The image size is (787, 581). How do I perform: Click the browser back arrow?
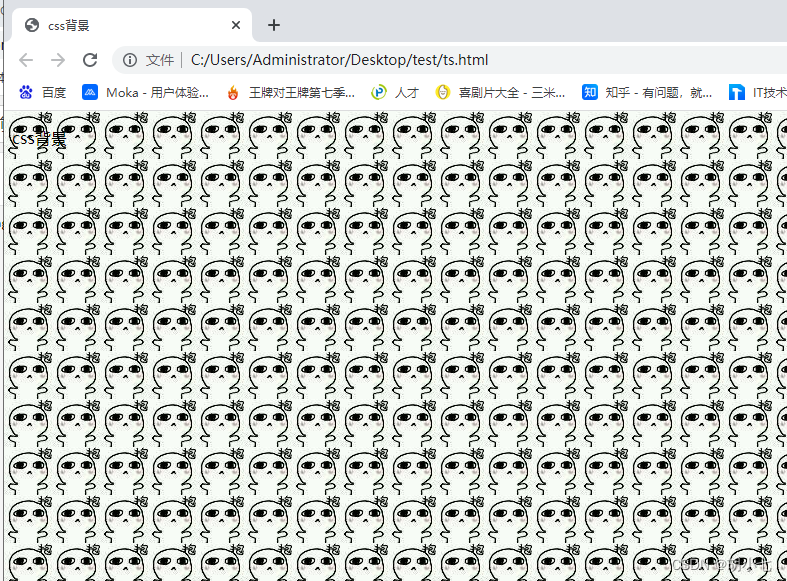(26, 60)
